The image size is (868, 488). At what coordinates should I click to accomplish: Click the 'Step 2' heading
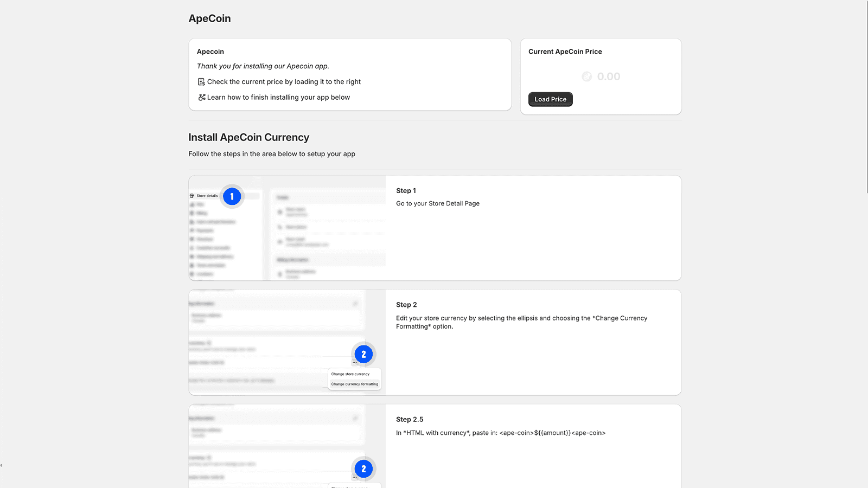point(406,305)
